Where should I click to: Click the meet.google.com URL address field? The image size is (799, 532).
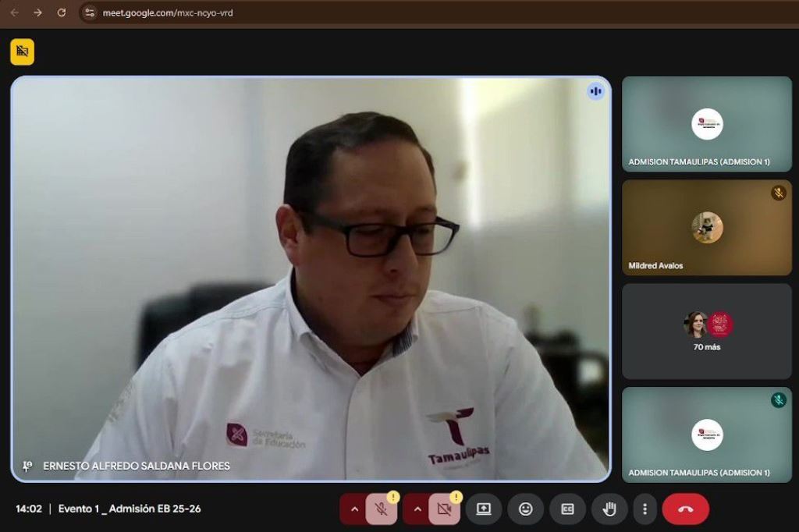tap(312, 12)
